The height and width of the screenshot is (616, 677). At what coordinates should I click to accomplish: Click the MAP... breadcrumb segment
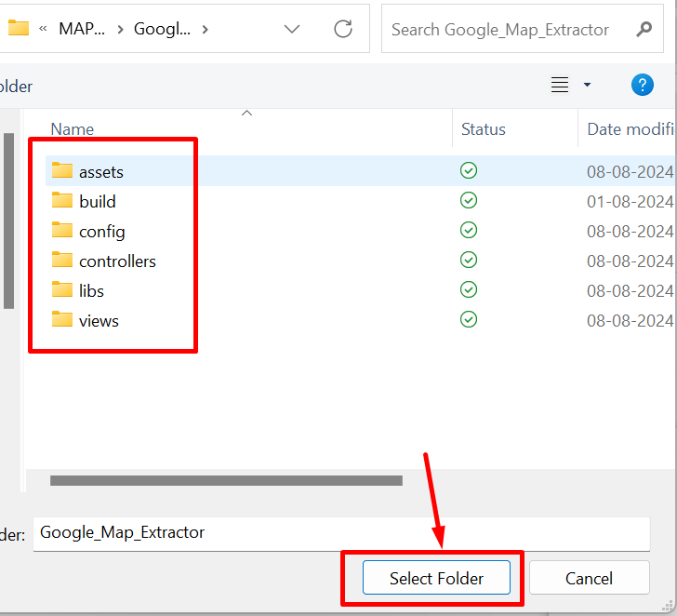pos(82,29)
